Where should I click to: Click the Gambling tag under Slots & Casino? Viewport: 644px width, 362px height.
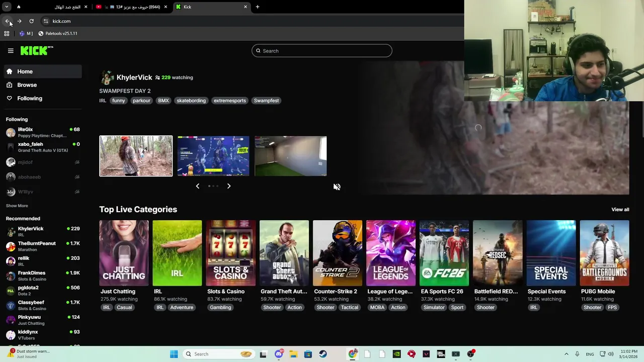pos(220,308)
